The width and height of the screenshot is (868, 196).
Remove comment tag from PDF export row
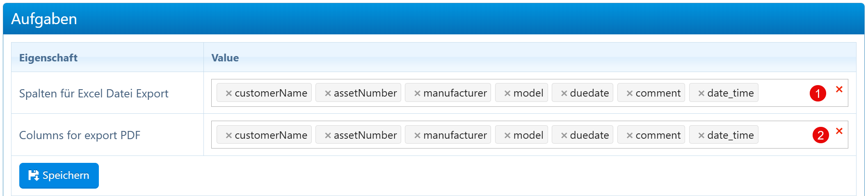tap(630, 135)
